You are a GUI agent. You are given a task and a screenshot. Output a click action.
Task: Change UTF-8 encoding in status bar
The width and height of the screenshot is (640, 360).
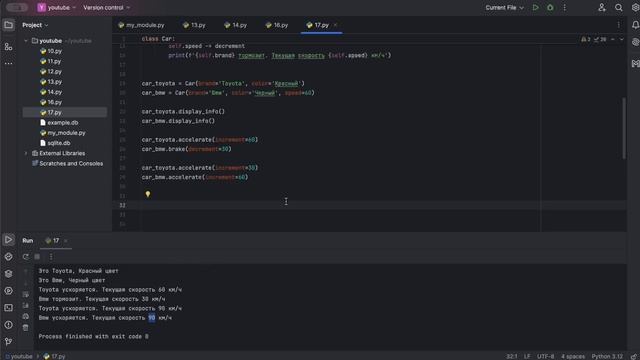545,356
